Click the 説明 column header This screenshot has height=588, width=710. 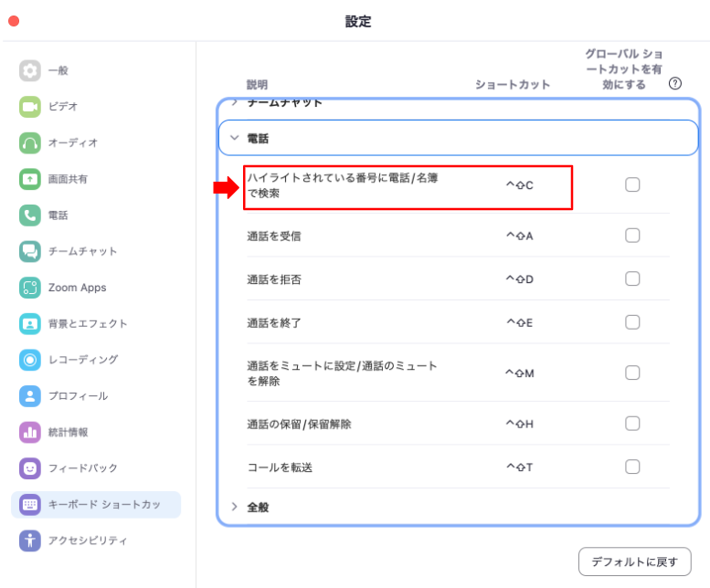tap(257, 85)
